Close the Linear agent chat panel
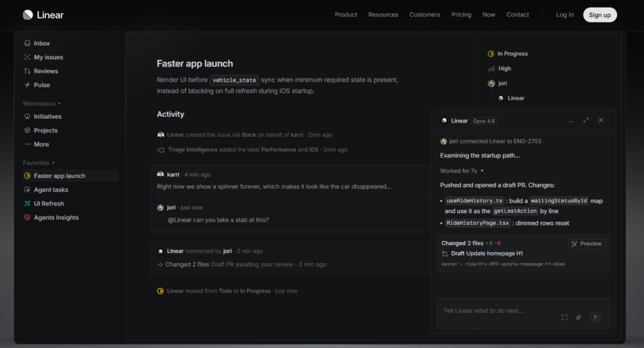The width and height of the screenshot is (644, 348). point(601,120)
